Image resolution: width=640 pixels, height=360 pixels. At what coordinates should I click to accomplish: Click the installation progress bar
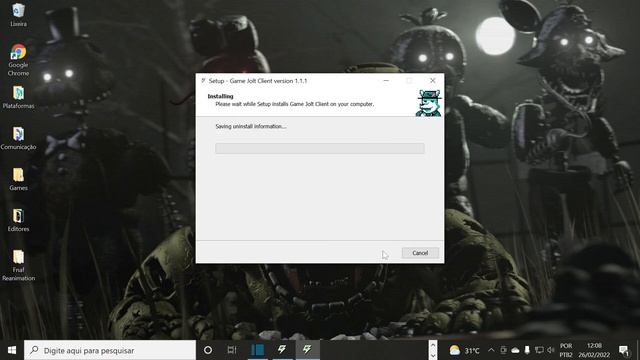(x=320, y=148)
